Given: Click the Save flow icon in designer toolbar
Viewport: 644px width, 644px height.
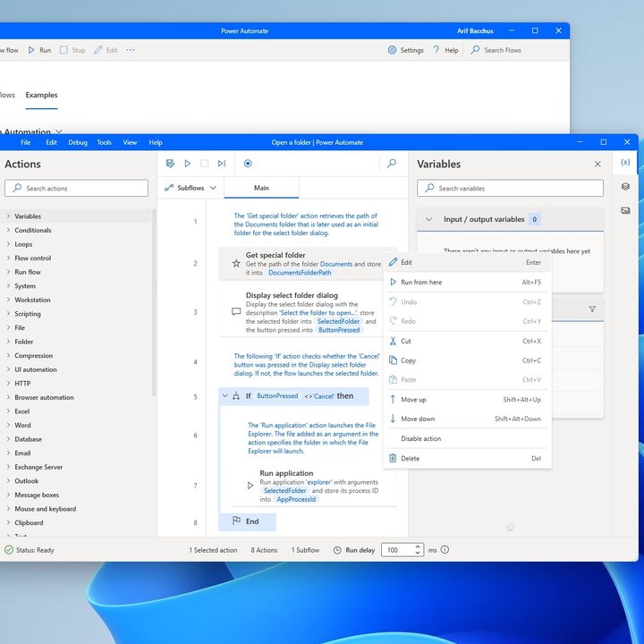Looking at the screenshot, I should [170, 164].
